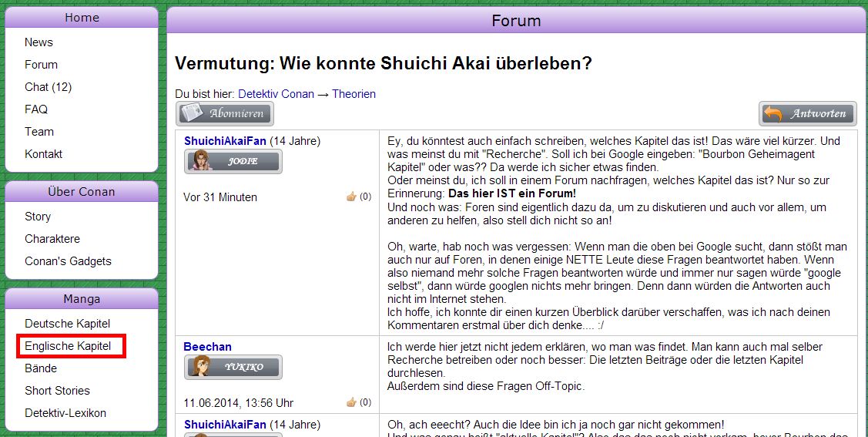Click the newspaper icon on Abonnieren
This screenshot has width=868, height=437.
pos(192,113)
